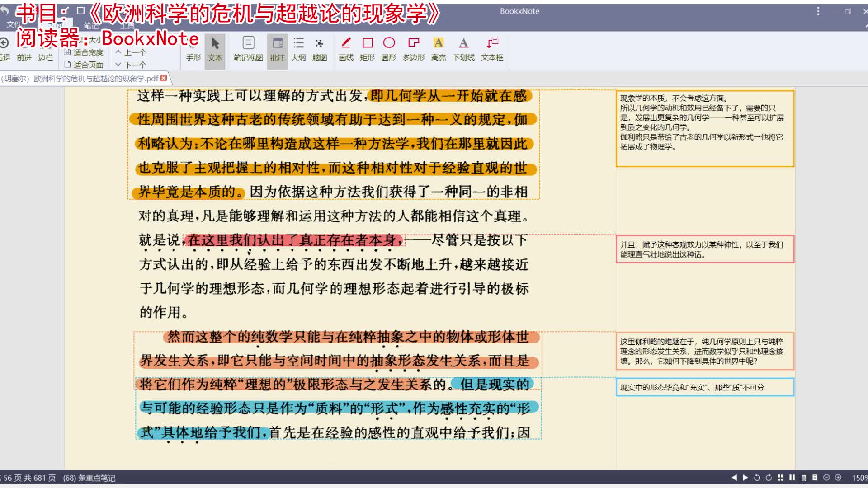Select the 圆形 circle tool
The width and height of the screenshot is (868, 488).
(388, 50)
